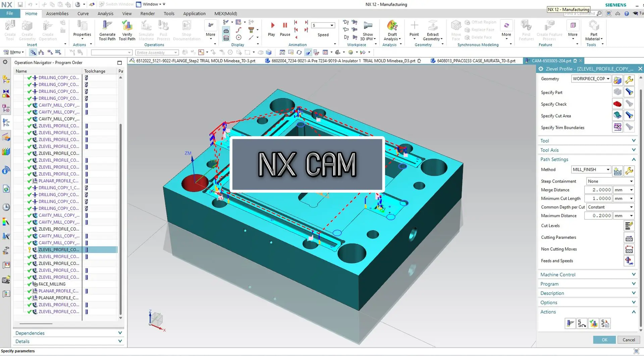644x356 pixels.
Task: Expand the Tool Axis section
Action: 587,150
